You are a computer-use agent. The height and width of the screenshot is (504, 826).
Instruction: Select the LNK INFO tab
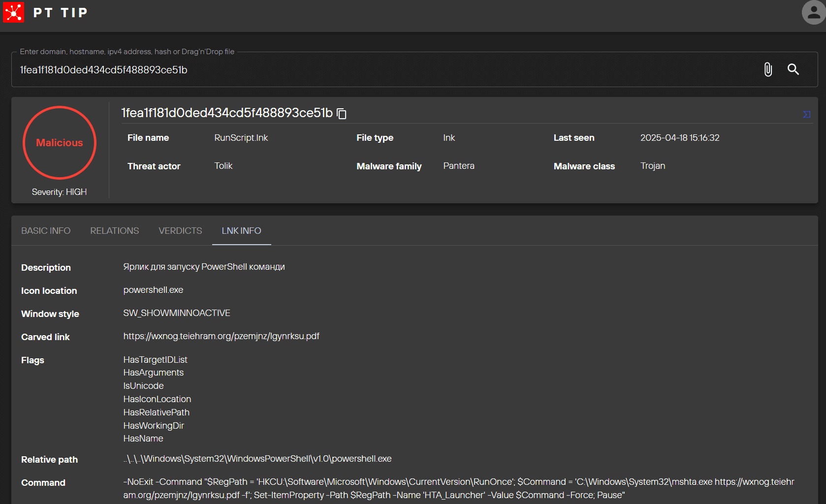click(241, 231)
